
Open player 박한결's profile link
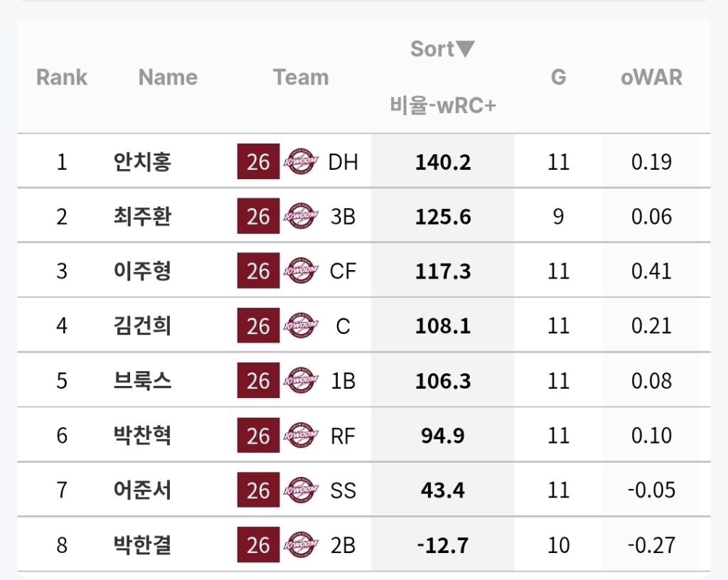142,545
